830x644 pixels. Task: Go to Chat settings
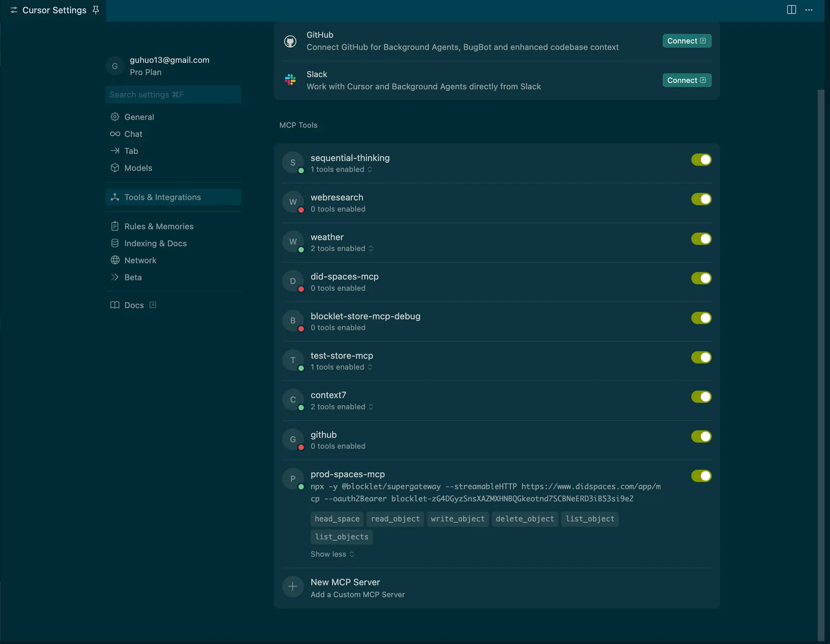pos(173,134)
